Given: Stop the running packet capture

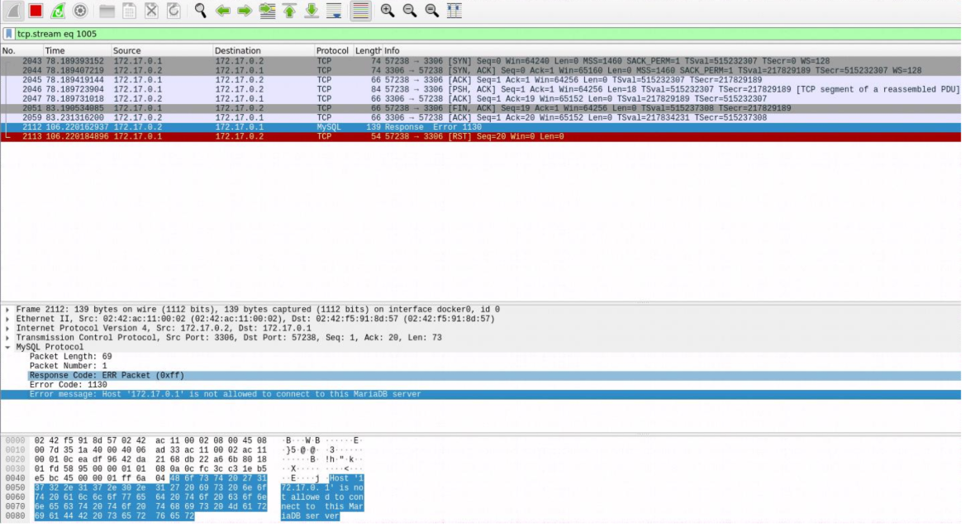Looking at the screenshot, I should coord(36,11).
